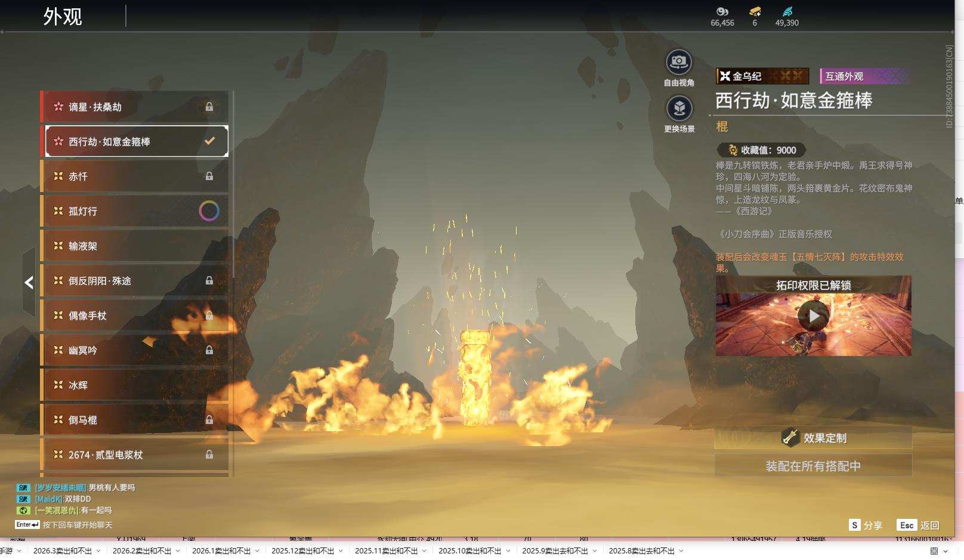Click the silver coin currency icon
Viewport: 964px width, 560px height.
[722, 11]
